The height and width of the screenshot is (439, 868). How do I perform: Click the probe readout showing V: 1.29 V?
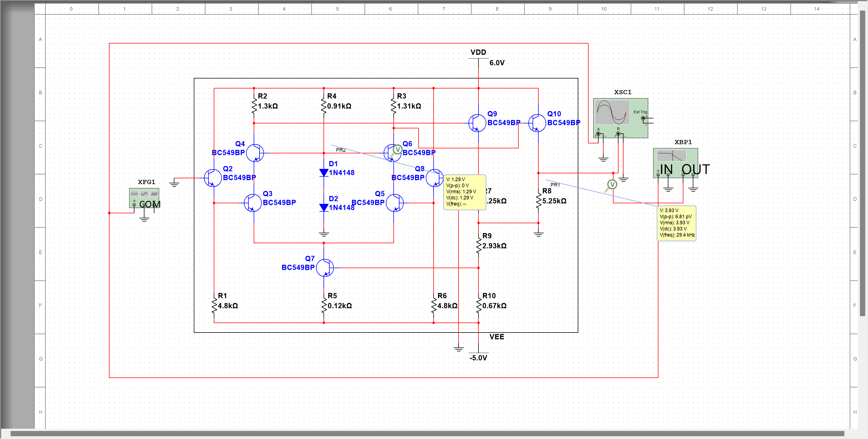[465, 192]
